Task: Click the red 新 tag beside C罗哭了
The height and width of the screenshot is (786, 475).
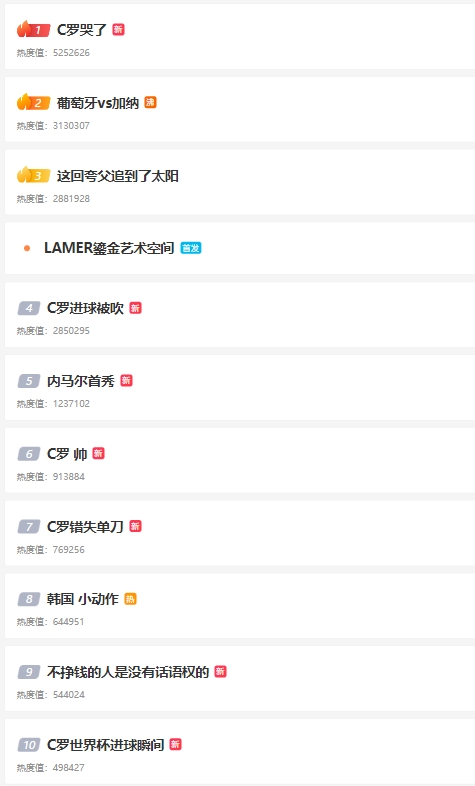Action: (x=118, y=29)
